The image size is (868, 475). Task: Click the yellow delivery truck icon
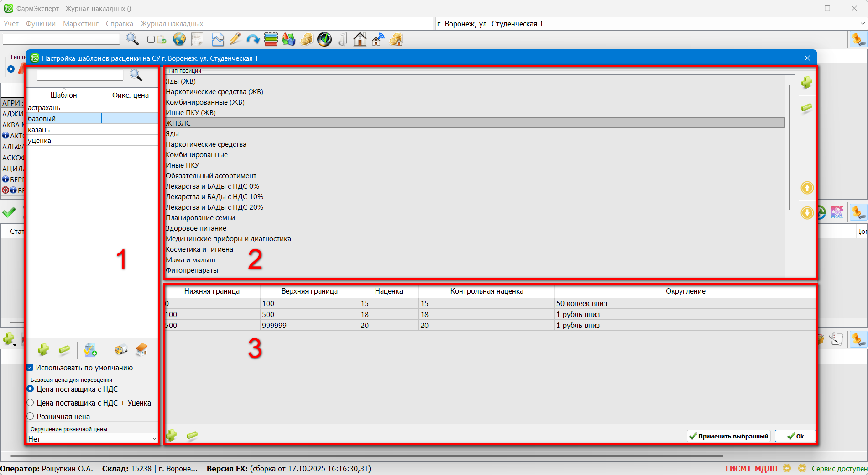pyautogui.click(x=120, y=350)
